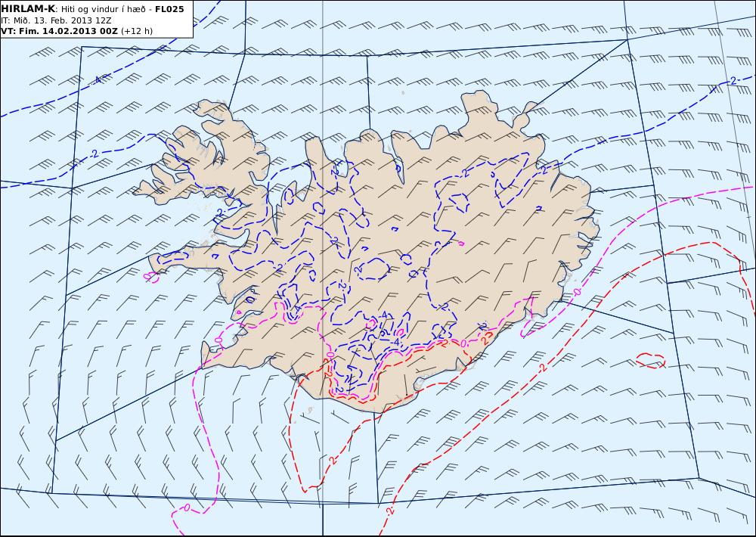This screenshot has width=756, height=537.
Task: Click the HIRLAM-K model name in title box
Action: point(28,8)
